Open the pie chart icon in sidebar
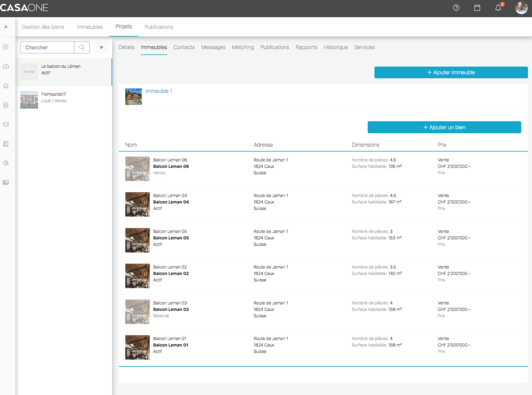The height and width of the screenshot is (395, 532). [6, 163]
